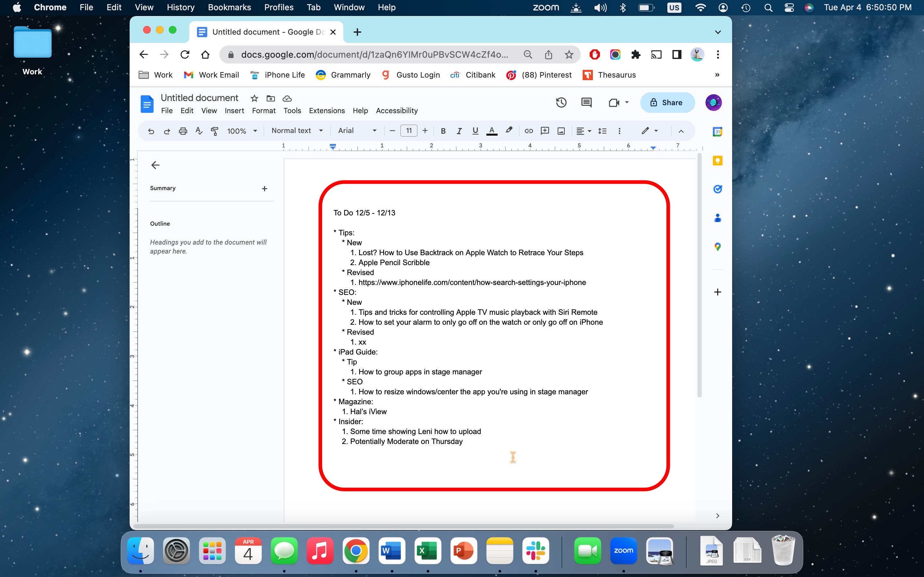Open Google Tasks in the side panel

coord(717,189)
